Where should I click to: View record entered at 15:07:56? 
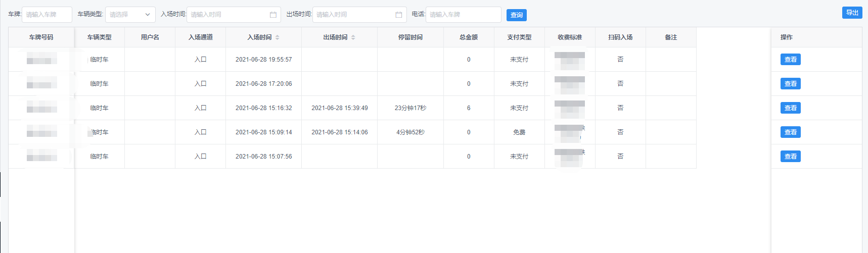click(791, 157)
